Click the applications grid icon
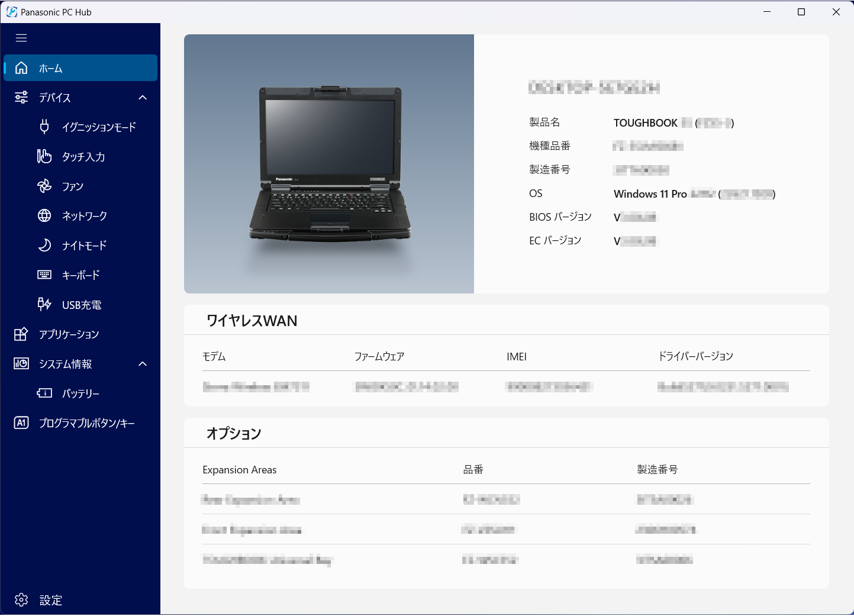 [21, 334]
